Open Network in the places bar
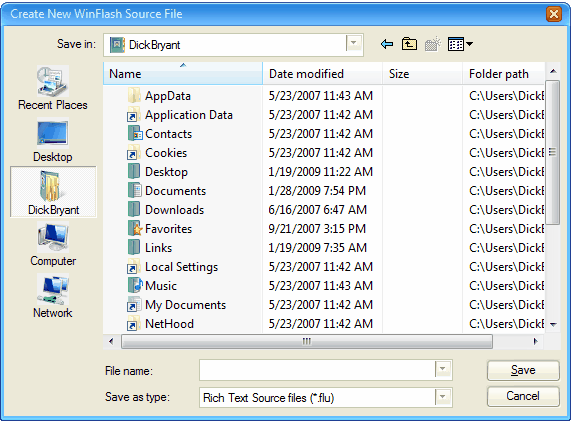The height and width of the screenshot is (421, 571). [53, 296]
